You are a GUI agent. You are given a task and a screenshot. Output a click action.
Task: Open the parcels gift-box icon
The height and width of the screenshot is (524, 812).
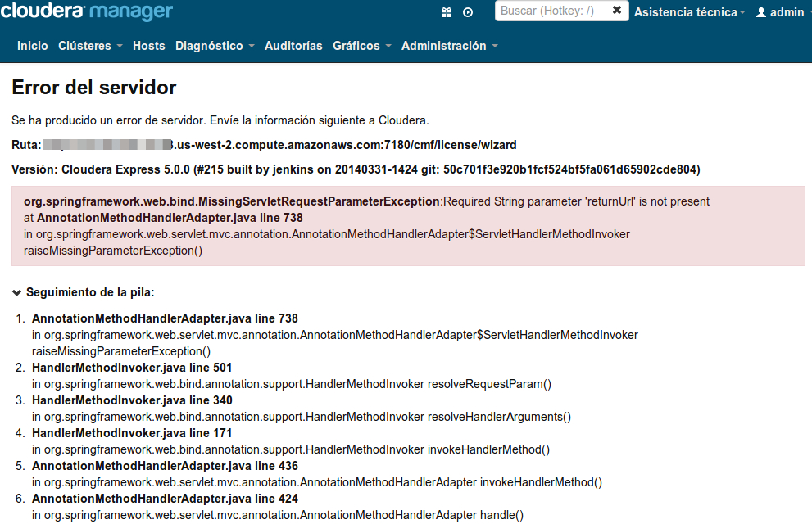tap(447, 12)
